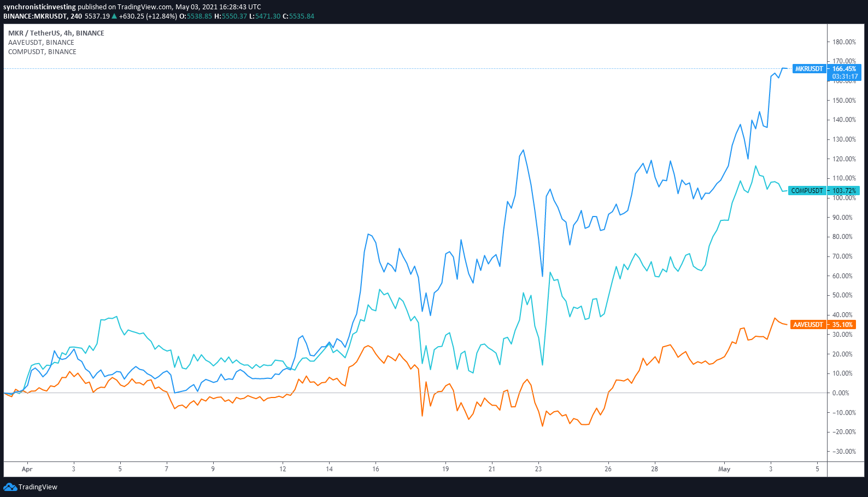Viewport: 868px width, 497px height.
Task: Click date 26 on the time axis
Action: pos(608,469)
